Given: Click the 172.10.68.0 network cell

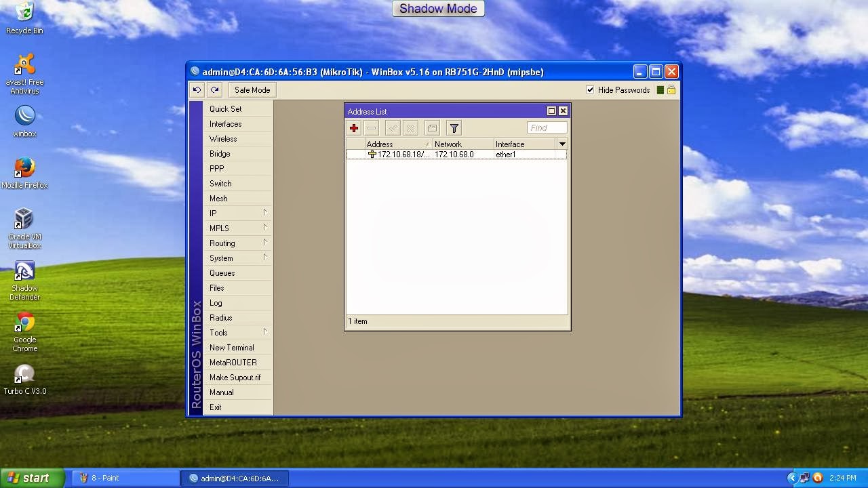Looking at the screenshot, I should tap(454, 155).
